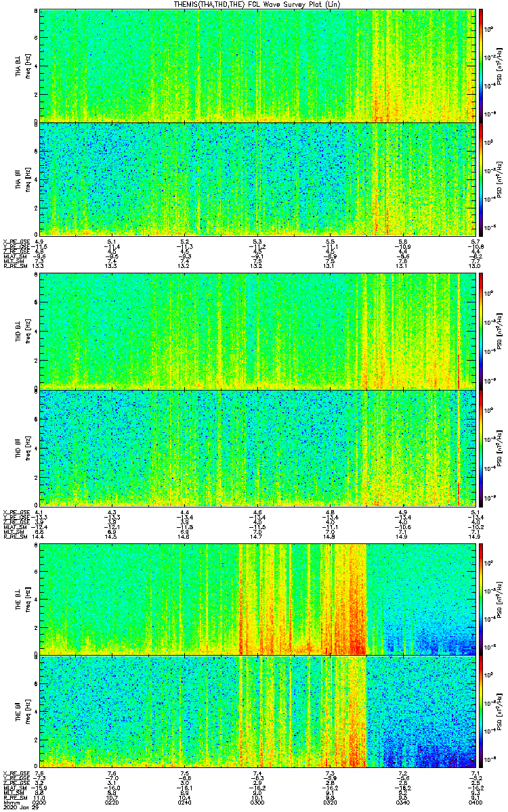Click the THA B⊥ spectrogram panel

(x=257, y=65)
